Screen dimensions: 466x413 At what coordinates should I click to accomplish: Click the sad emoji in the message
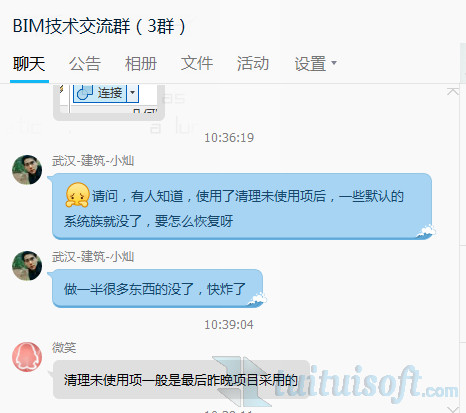[77, 195]
